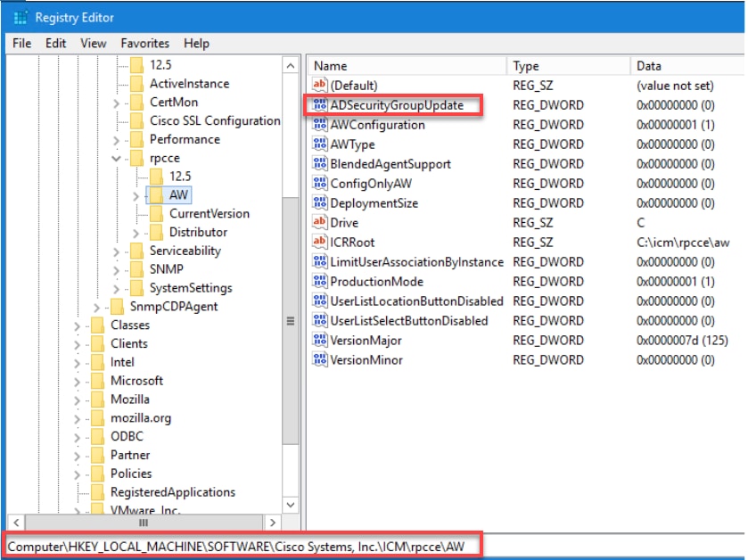Click the DWORD icon beside DeploymentSize
This screenshot has height=560, width=748.
pyautogui.click(x=320, y=202)
